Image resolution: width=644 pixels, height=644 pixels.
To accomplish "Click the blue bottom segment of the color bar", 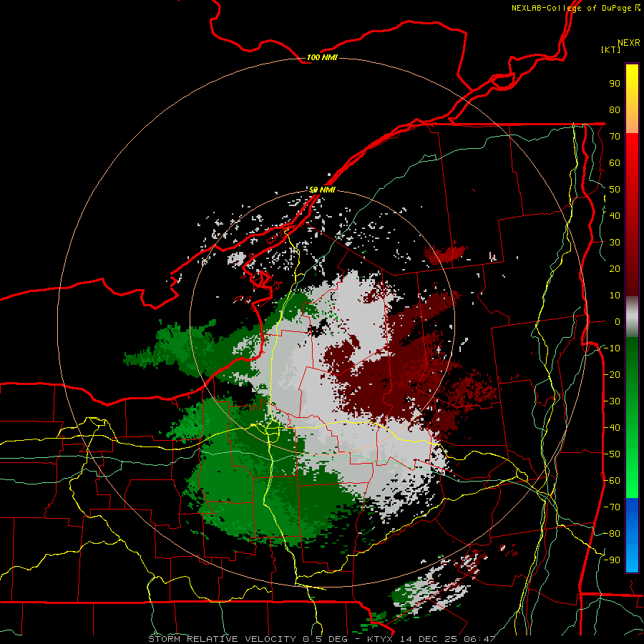I will click(x=632, y=535).
